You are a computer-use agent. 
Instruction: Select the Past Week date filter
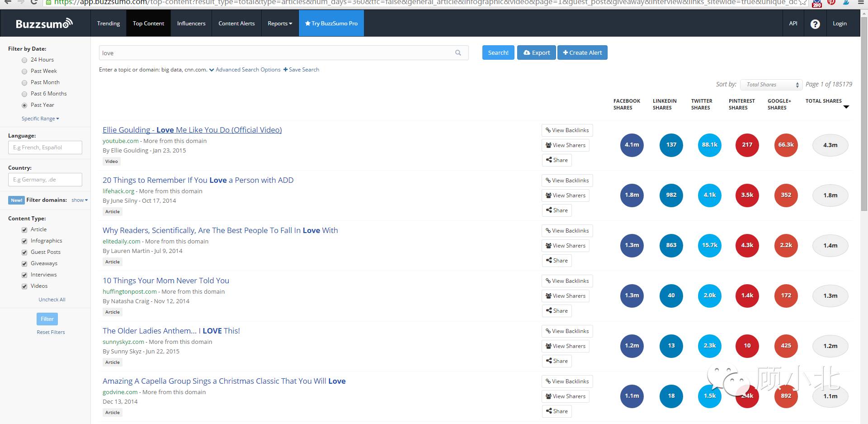(24, 71)
